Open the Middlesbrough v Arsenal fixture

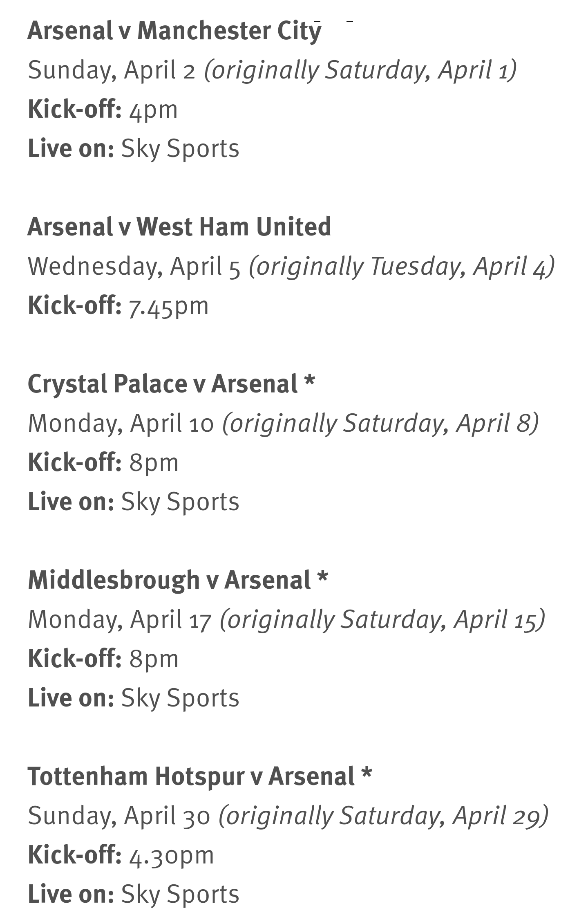169,581
